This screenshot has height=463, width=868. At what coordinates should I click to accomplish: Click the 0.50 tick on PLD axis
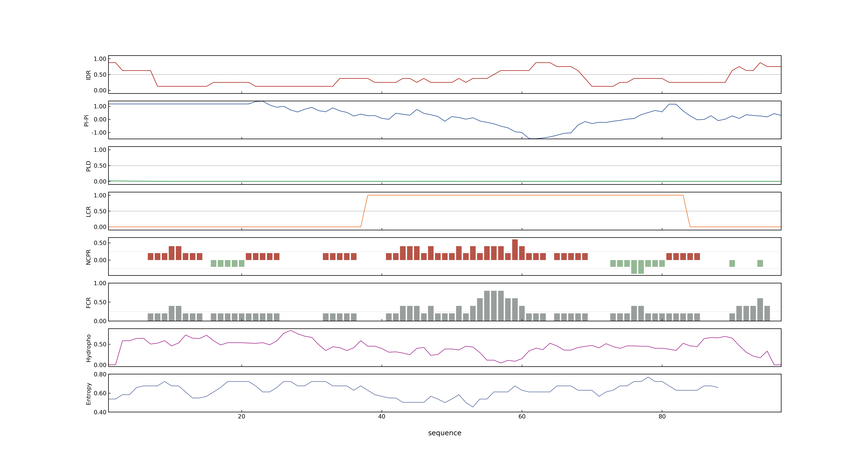click(100, 165)
